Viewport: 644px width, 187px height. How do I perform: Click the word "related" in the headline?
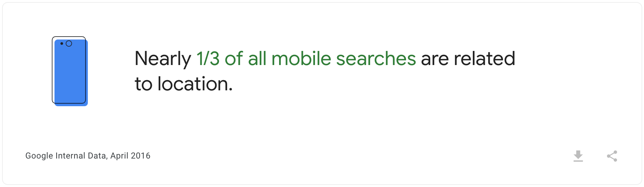coord(484,59)
